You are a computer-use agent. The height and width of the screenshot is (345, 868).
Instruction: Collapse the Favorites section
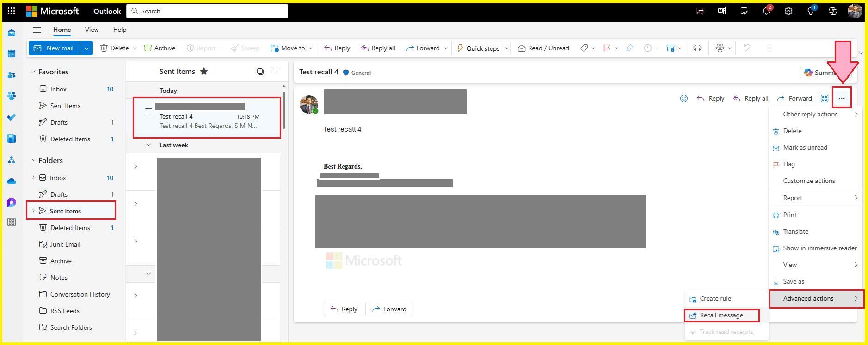tap(33, 72)
